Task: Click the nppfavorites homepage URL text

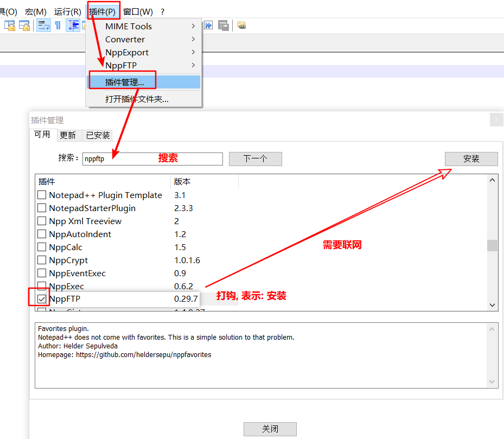Action: tap(144, 355)
